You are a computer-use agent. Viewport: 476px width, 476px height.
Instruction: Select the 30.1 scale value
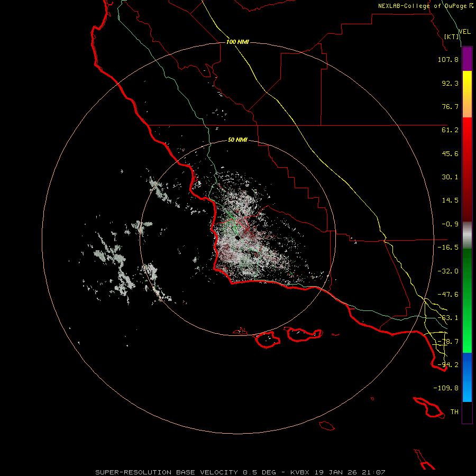(450, 177)
